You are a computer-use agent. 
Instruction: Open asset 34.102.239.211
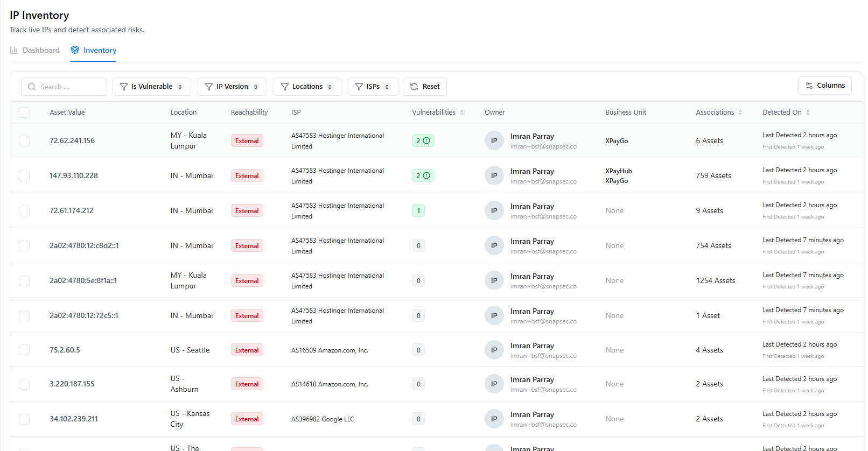74,419
